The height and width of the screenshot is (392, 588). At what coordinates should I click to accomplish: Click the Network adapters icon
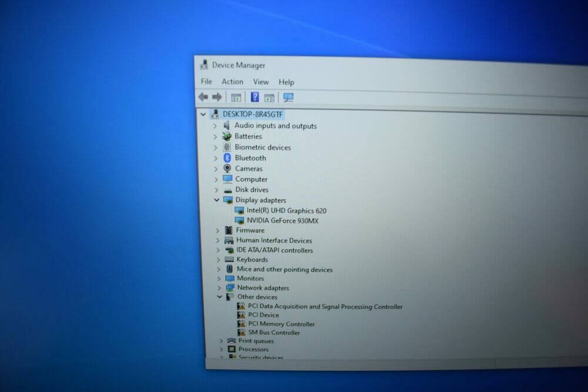pyautogui.click(x=230, y=287)
